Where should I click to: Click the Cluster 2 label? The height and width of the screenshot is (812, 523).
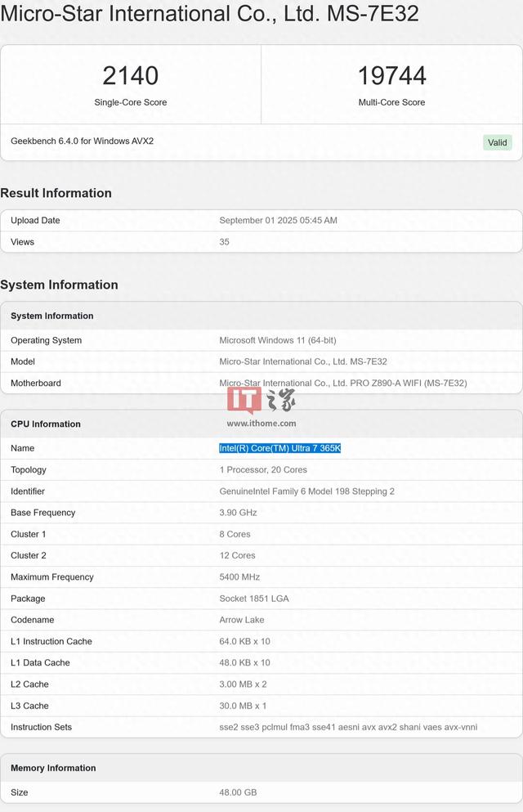pos(29,556)
